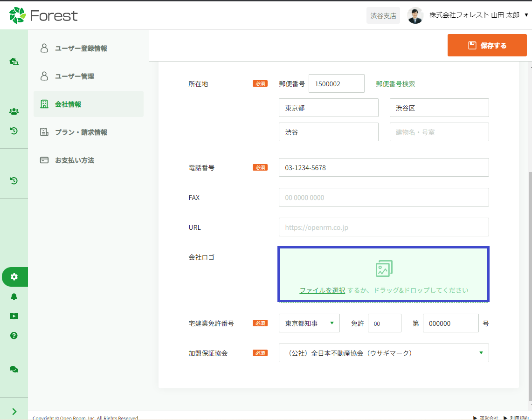Go to プラン・請求情報 menu item
The width and height of the screenshot is (532, 420).
pos(81,132)
